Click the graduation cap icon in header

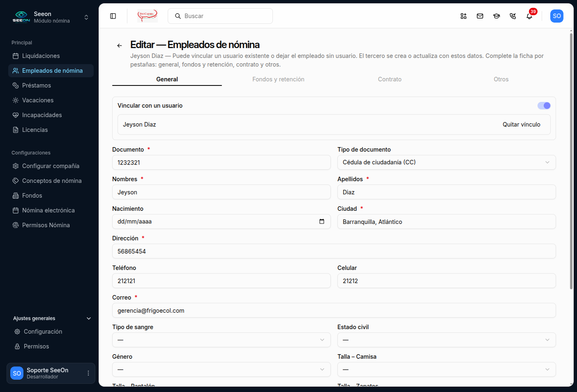pyautogui.click(x=496, y=16)
